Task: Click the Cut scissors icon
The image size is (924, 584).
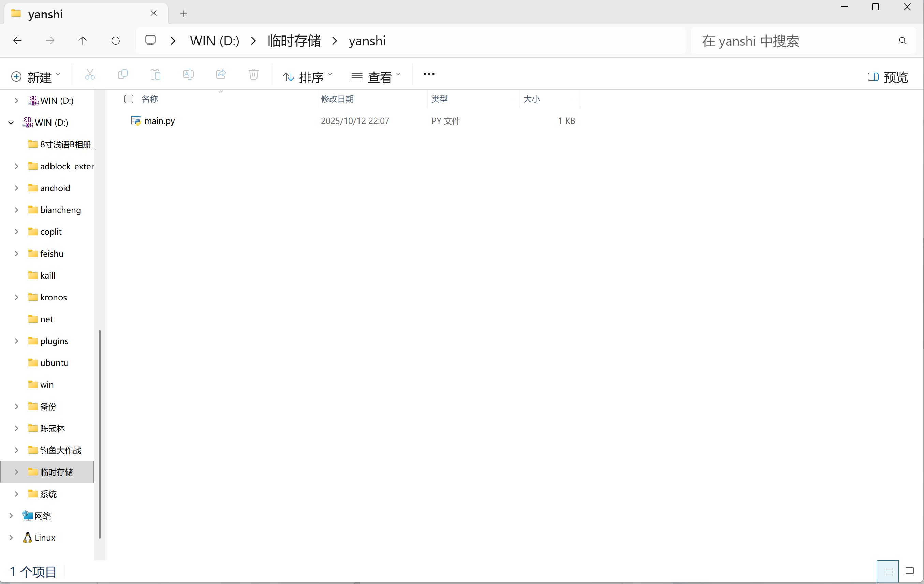Action: (x=90, y=74)
